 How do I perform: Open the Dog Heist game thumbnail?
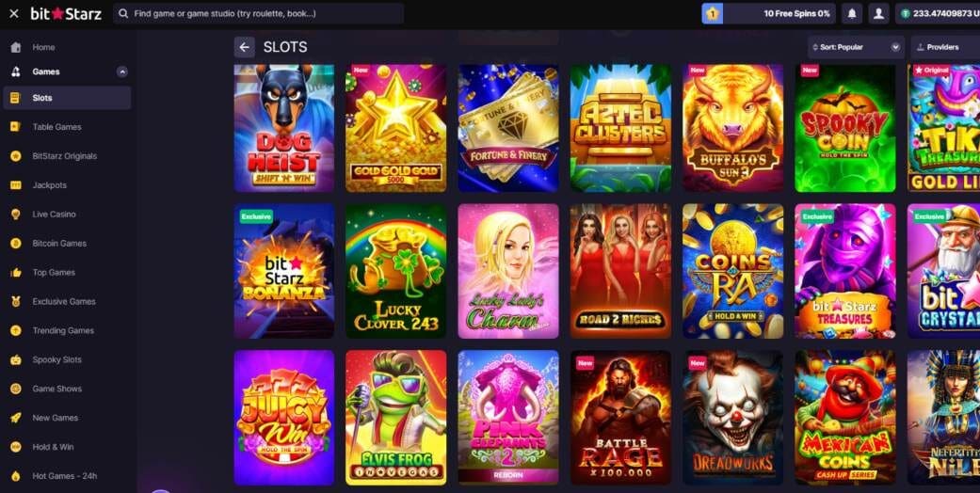(x=283, y=127)
